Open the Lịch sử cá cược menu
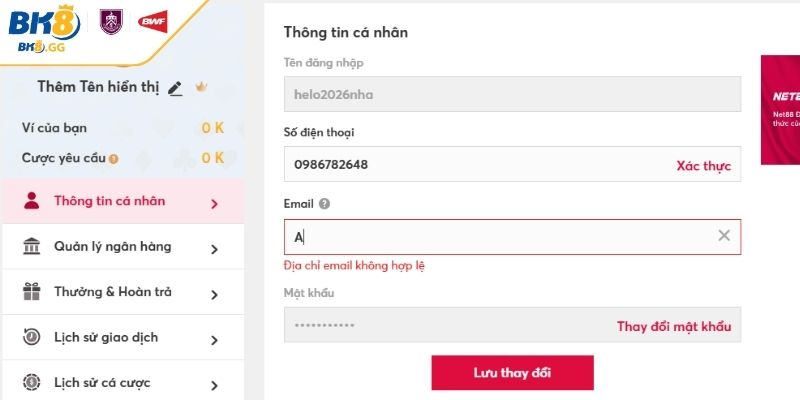Image resolution: width=800 pixels, height=400 pixels. (102, 382)
